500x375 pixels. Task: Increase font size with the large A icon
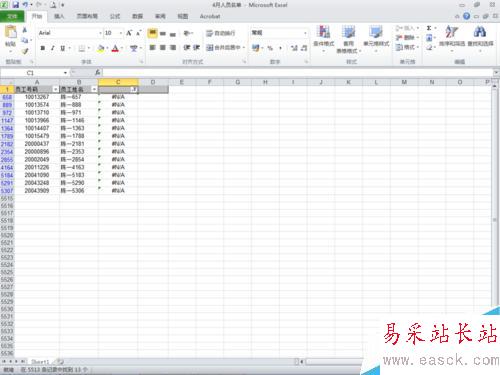pyautogui.click(x=129, y=33)
